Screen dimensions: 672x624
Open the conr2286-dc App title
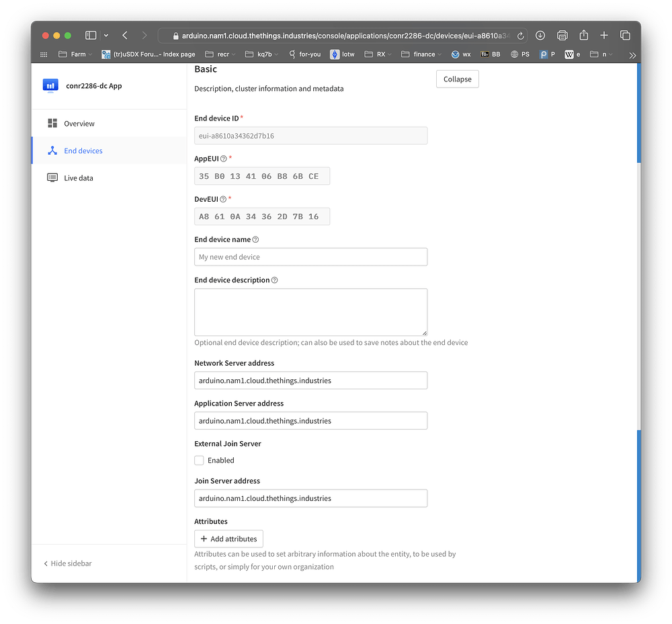point(94,86)
